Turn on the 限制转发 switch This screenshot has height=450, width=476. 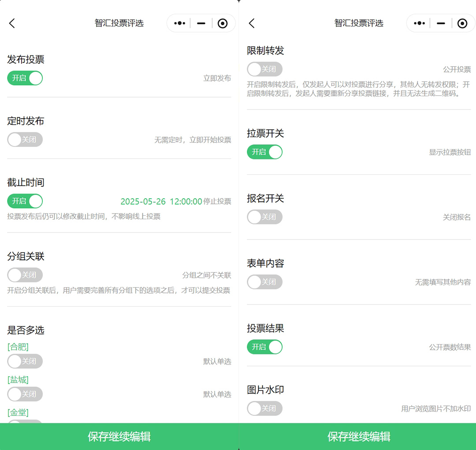tap(264, 69)
